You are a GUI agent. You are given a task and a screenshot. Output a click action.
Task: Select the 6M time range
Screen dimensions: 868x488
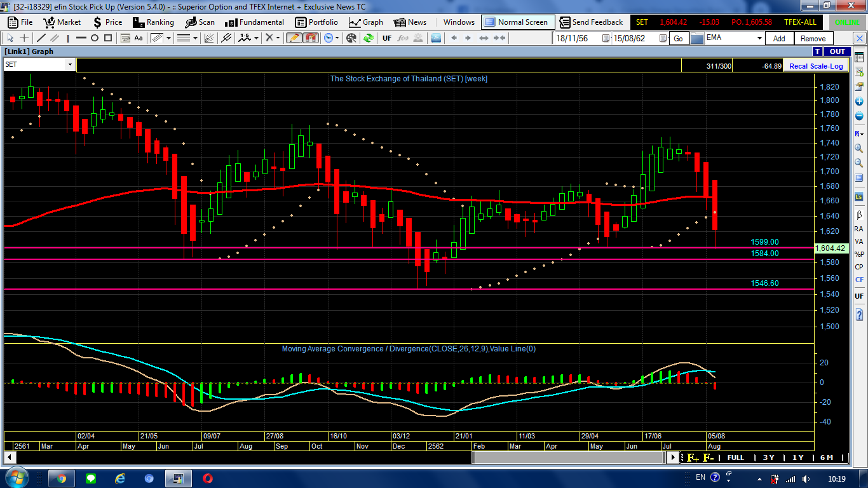(x=827, y=457)
